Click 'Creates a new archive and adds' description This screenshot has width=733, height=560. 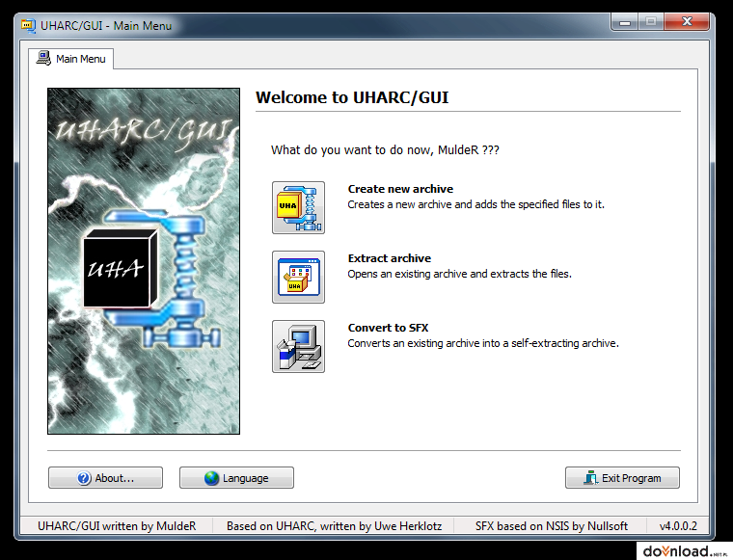[x=475, y=204]
